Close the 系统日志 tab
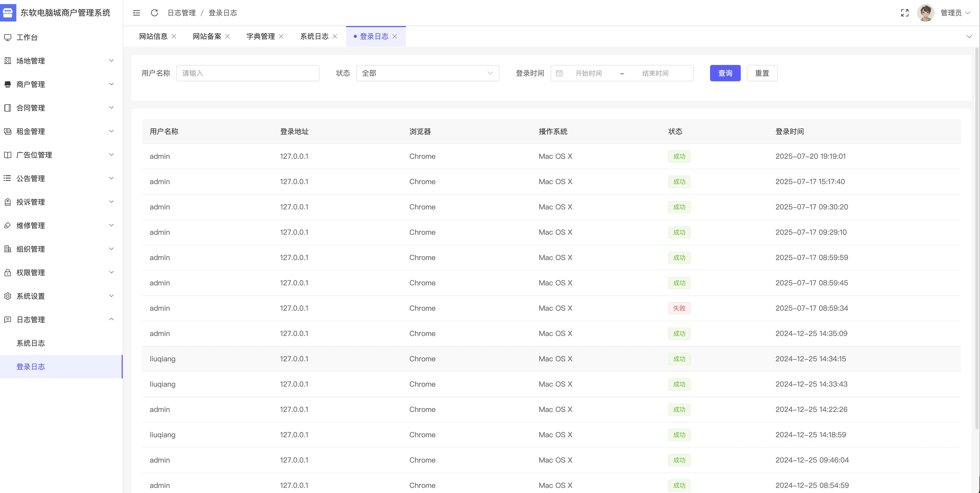The height and width of the screenshot is (493, 980). tap(335, 36)
